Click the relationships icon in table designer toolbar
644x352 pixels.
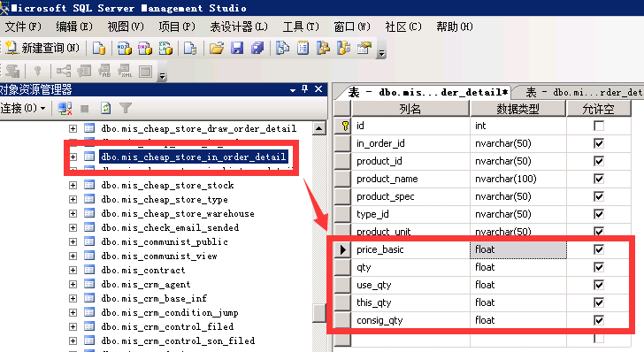(64, 72)
